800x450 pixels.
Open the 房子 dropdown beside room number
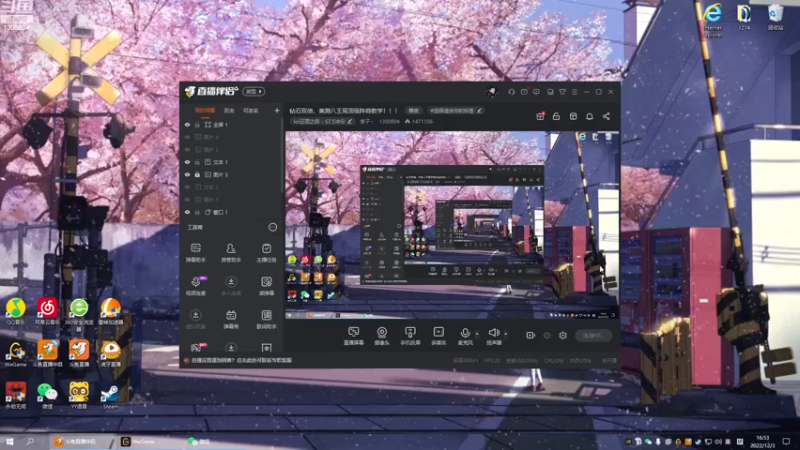(366, 121)
